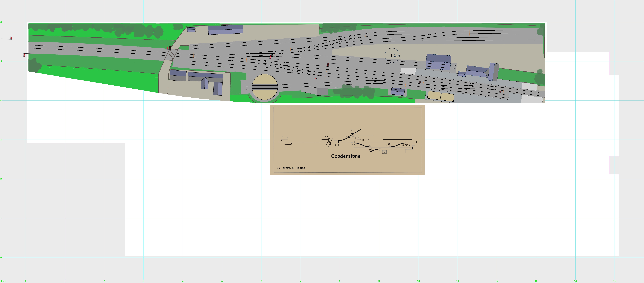The width and height of the screenshot is (644, 283).
Task: Click the ground disc signal right of the turntable
Action: pos(316,78)
